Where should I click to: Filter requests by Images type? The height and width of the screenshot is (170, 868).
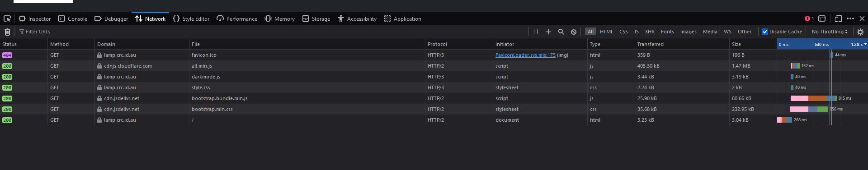688,32
